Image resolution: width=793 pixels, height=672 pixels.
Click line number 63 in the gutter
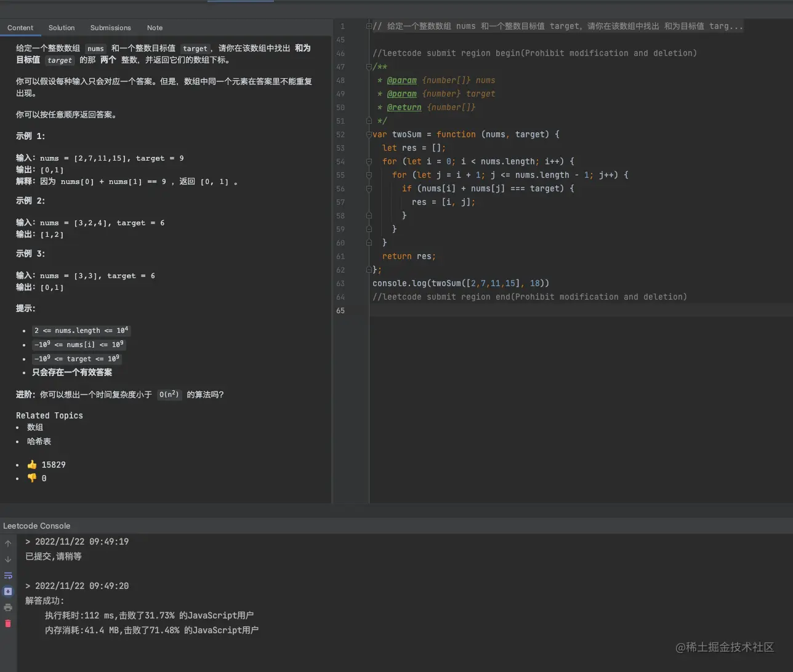pyautogui.click(x=340, y=284)
